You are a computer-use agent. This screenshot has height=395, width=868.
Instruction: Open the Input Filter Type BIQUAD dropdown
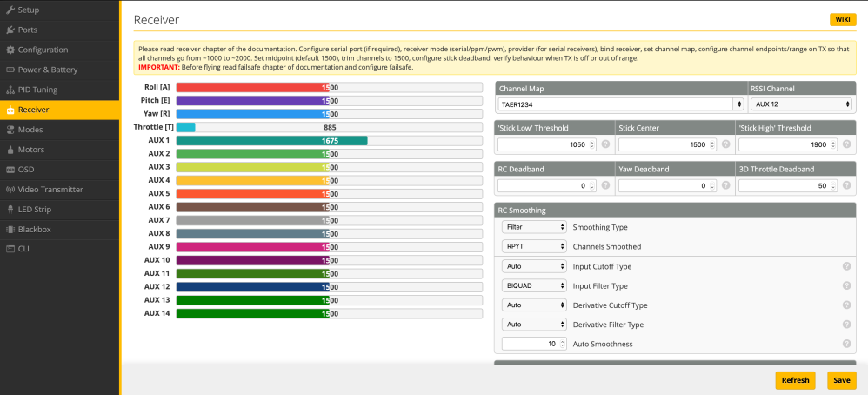click(534, 285)
